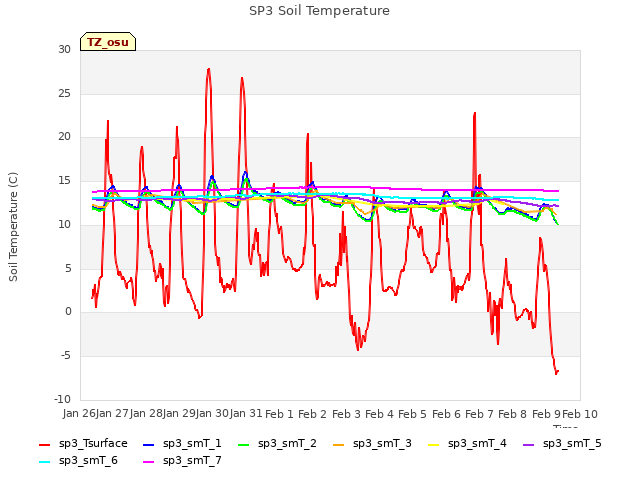Click purple sp3_smT_5 legend color marker

[529, 445]
